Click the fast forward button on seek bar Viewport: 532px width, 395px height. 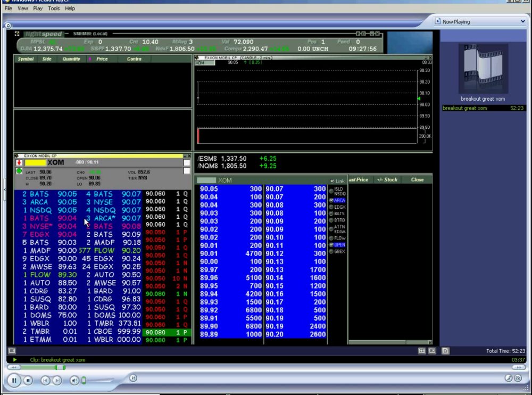519,367
